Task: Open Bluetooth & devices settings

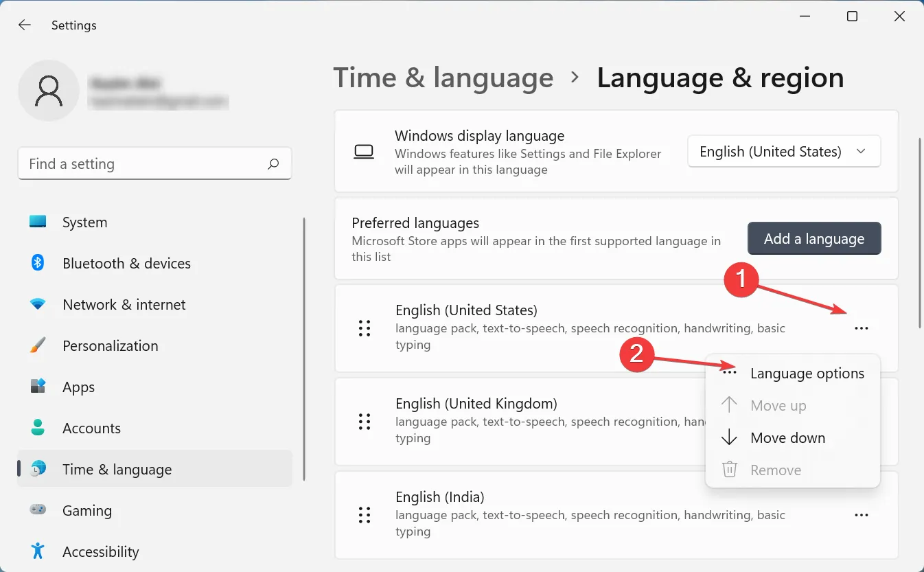Action: coord(126,264)
